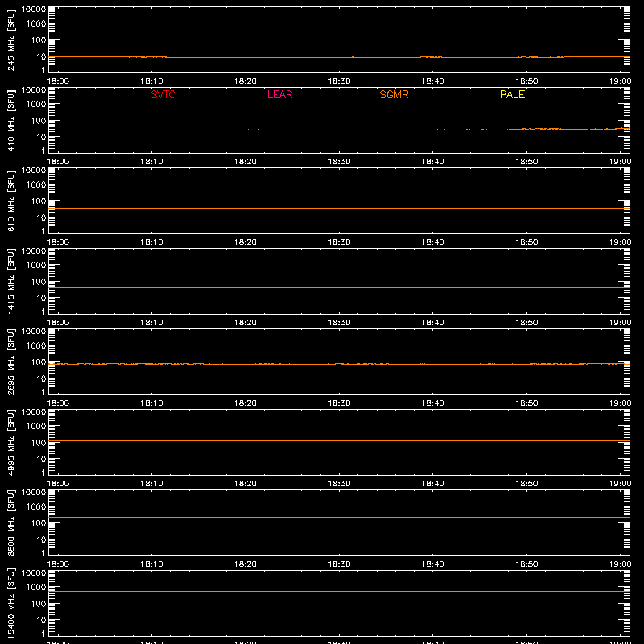This screenshot has width=644, height=644.
Task: Click the yellow PALE station label
Action: (512, 94)
